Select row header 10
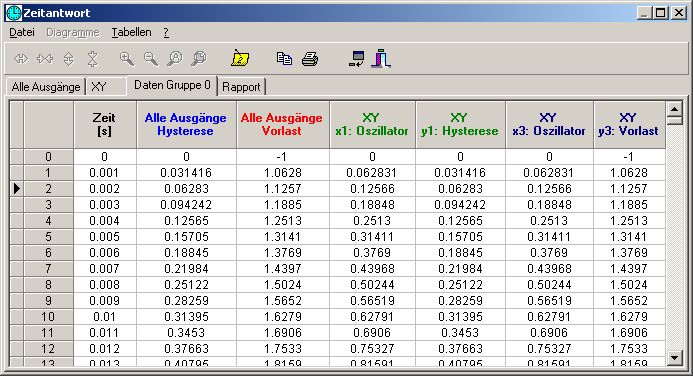Image resolution: width=693 pixels, height=376 pixels. (48, 317)
